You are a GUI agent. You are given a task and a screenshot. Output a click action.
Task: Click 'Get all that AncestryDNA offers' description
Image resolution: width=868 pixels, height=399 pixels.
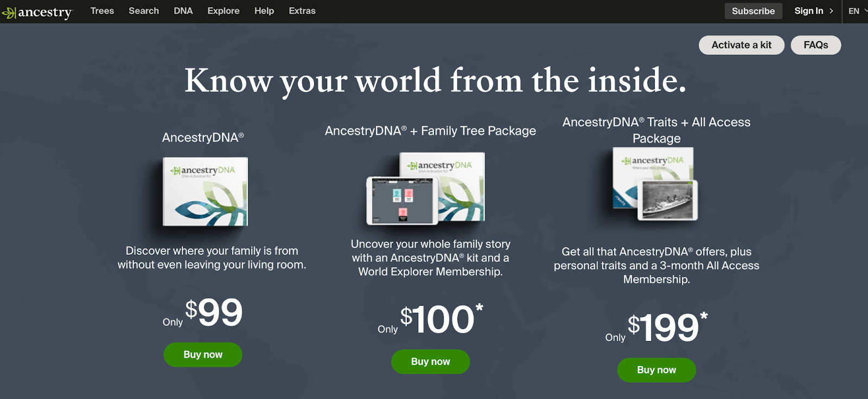pos(656,266)
